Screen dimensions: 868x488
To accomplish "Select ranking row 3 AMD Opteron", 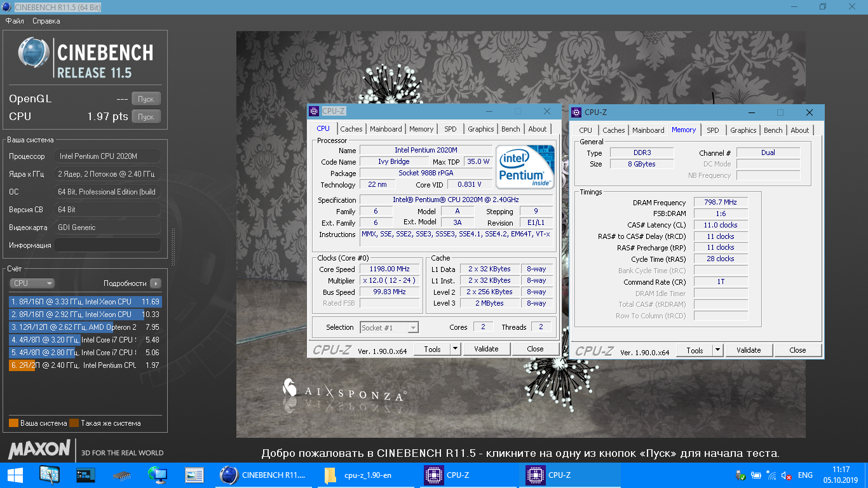I will (x=85, y=327).
